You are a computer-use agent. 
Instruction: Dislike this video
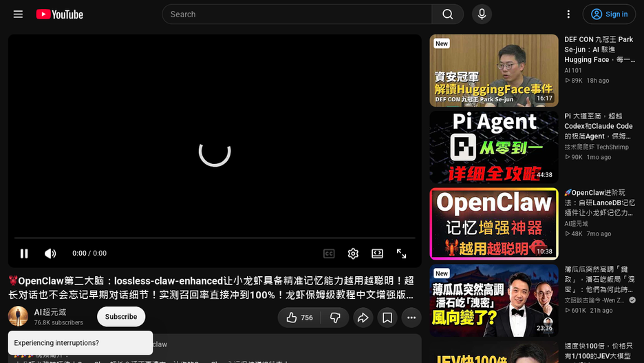coord(335,318)
